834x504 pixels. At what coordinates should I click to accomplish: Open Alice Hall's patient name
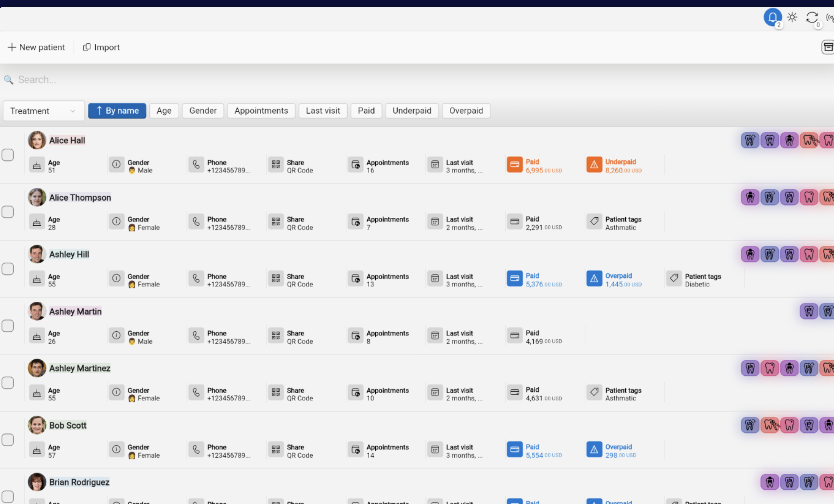click(x=67, y=140)
